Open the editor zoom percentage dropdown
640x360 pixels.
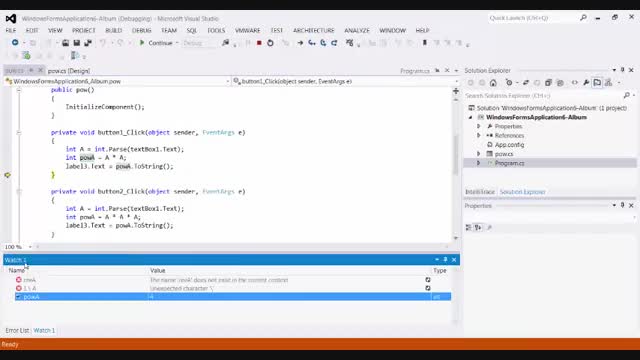[30, 247]
